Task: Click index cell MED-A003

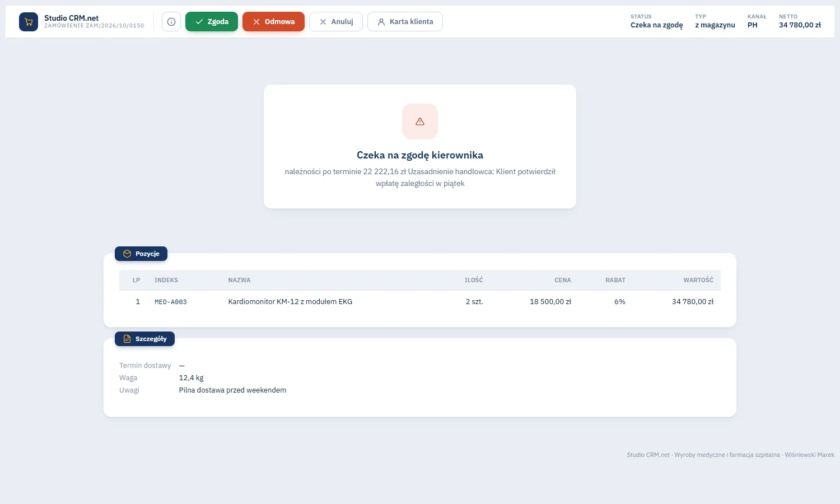Action: pyautogui.click(x=171, y=302)
